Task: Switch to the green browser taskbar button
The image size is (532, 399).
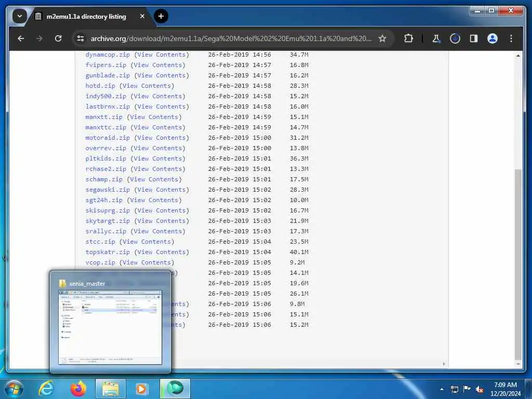Action: 175,389
